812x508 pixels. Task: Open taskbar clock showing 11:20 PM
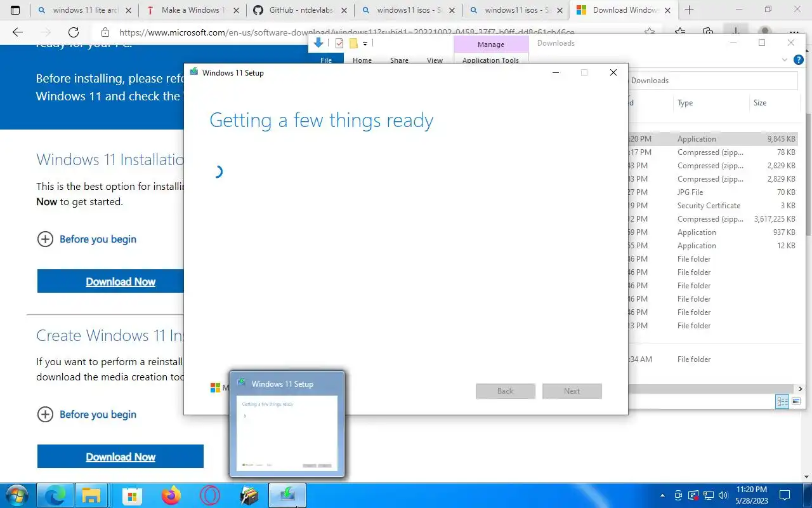tap(752, 495)
